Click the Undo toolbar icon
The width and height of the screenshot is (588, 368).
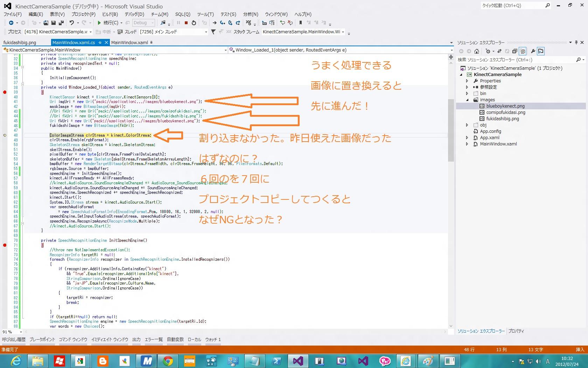coord(72,23)
